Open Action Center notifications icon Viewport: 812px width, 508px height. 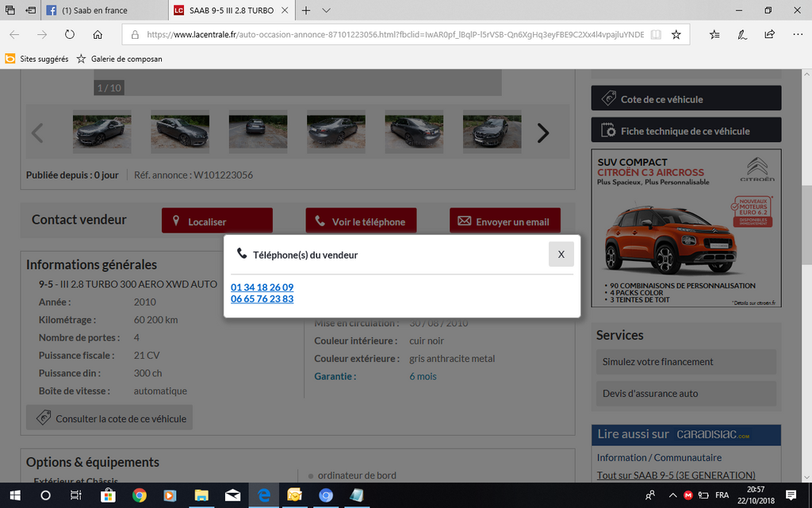(791, 495)
